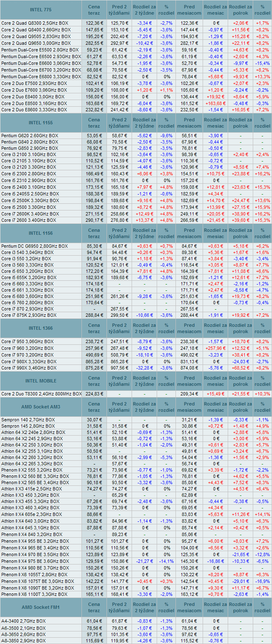Select Core i5 655K 3,20GHz BOX row
This screenshot has width=272, height=644.
tap(136, 277)
